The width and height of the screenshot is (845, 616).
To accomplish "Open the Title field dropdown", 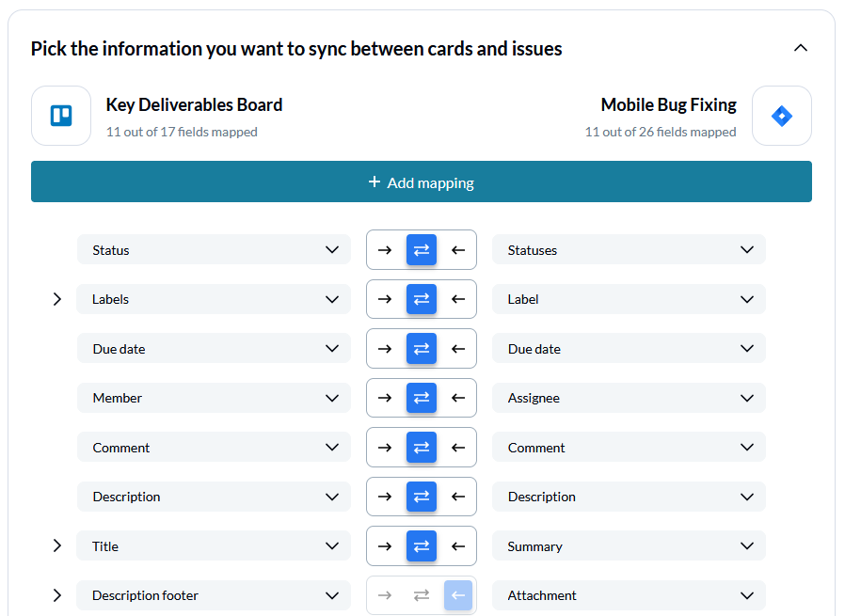I will (x=214, y=546).
